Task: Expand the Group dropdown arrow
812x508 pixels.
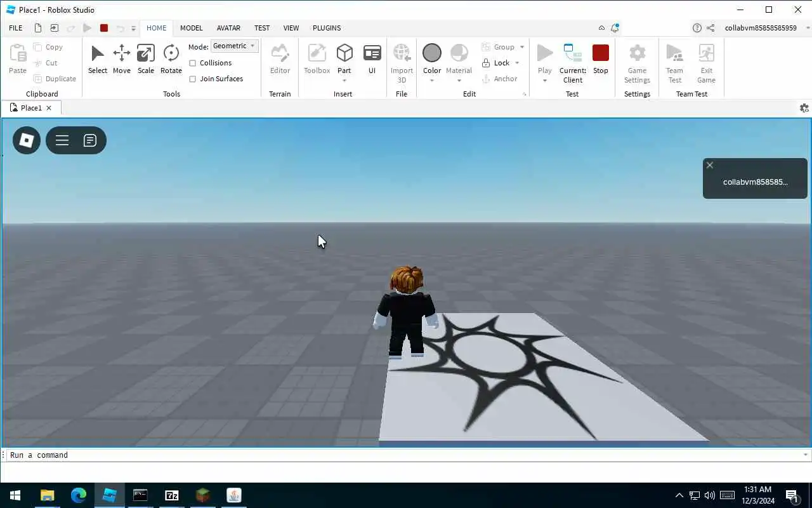Action: coord(522,47)
